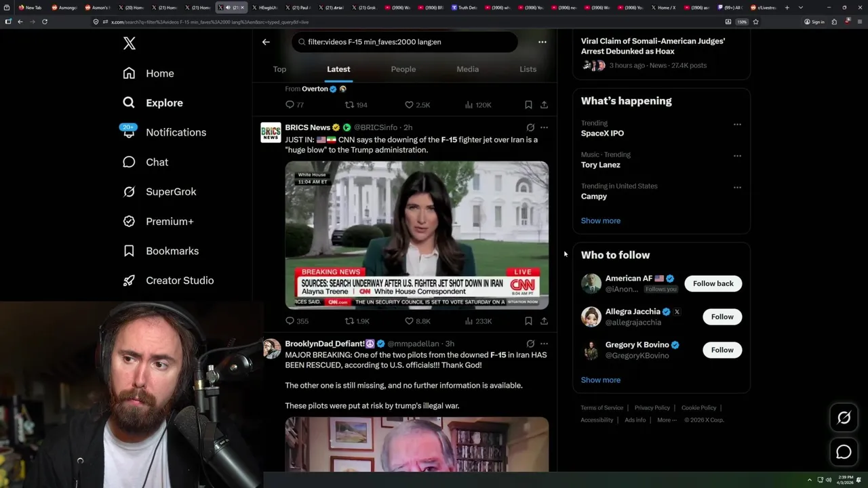Open Grok explain on BRICS News post
Screen dimensions: 868x488
tap(530, 127)
